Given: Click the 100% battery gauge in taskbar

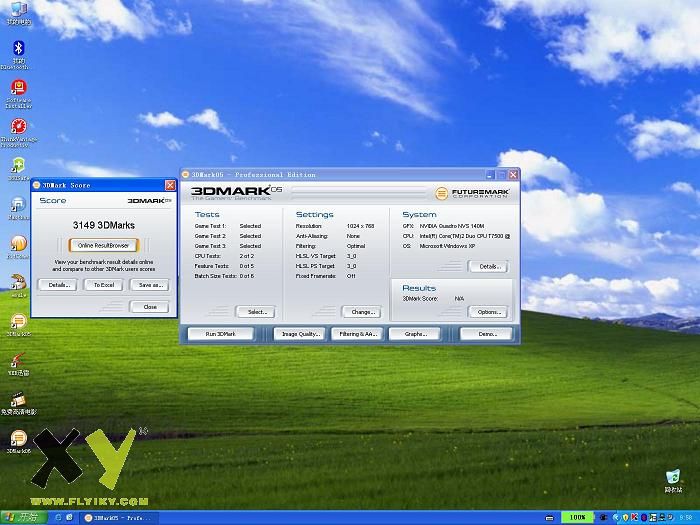Looking at the screenshot, I should (x=577, y=517).
